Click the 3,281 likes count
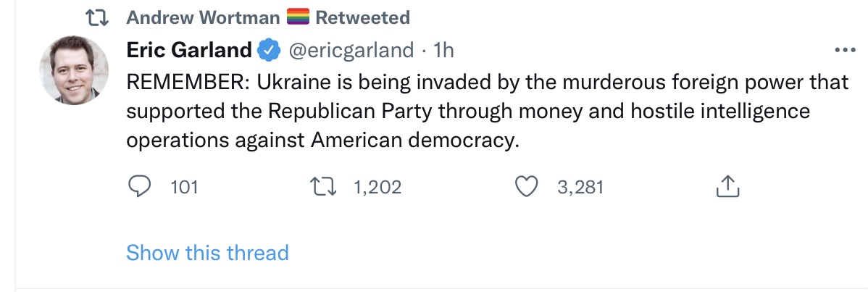 point(580,187)
